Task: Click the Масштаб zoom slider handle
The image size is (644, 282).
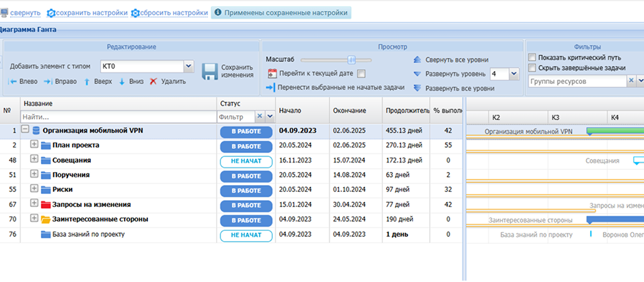Action: (x=351, y=59)
